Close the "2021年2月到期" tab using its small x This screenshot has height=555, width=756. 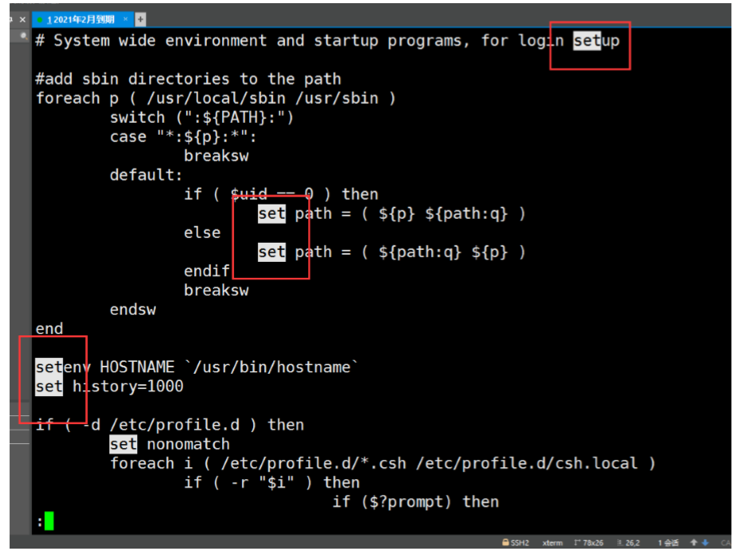(x=125, y=19)
